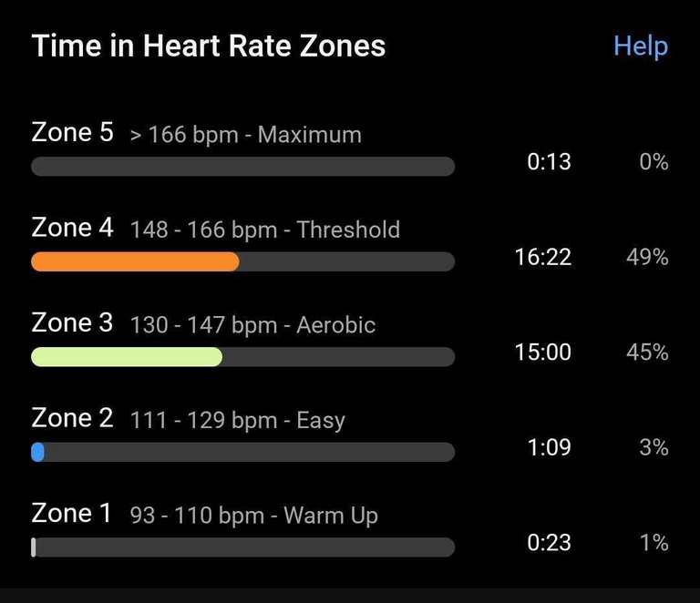Click the empty Zone 5 Maximum bar
The width and height of the screenshot is (700, 603).
click(x=242, y=167)
